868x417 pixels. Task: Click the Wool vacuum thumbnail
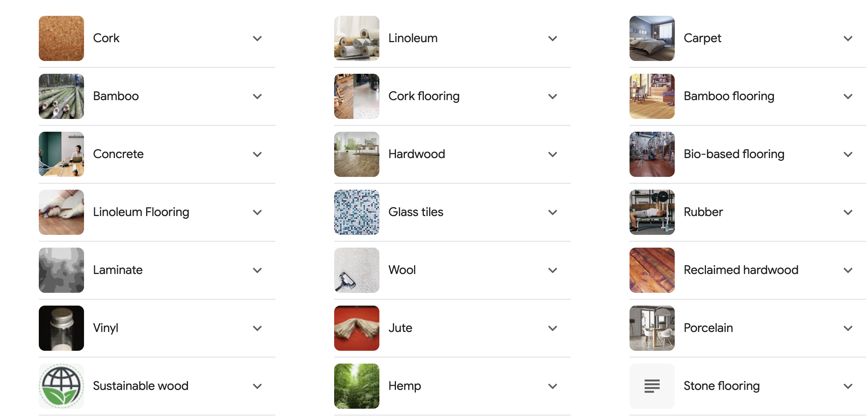(356, 270)
